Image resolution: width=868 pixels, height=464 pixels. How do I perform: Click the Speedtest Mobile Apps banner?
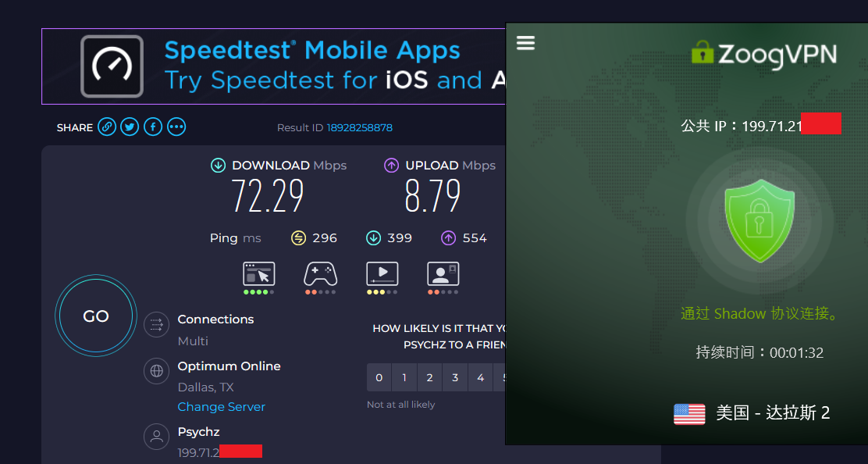click(273, 66)
